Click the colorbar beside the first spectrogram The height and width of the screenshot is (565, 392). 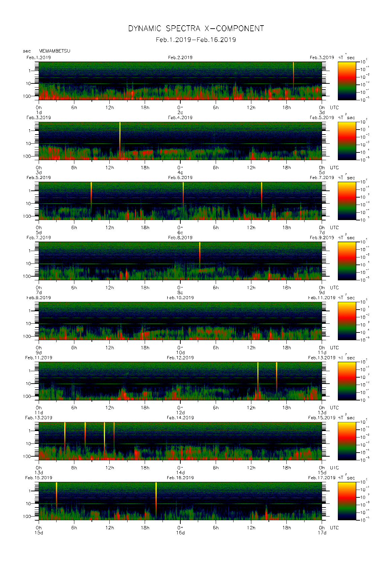coord(347,81)
